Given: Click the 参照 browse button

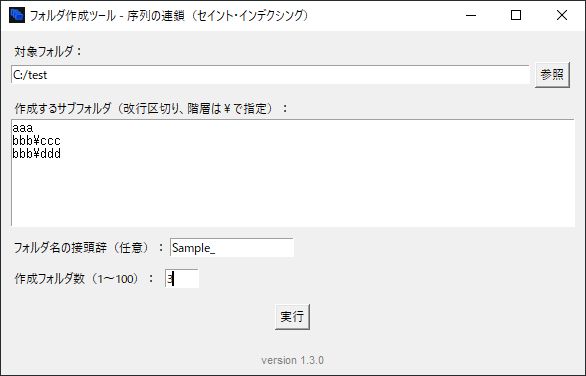Looking at the screenshot, I should pyautogui.click(x=552, y=75).
